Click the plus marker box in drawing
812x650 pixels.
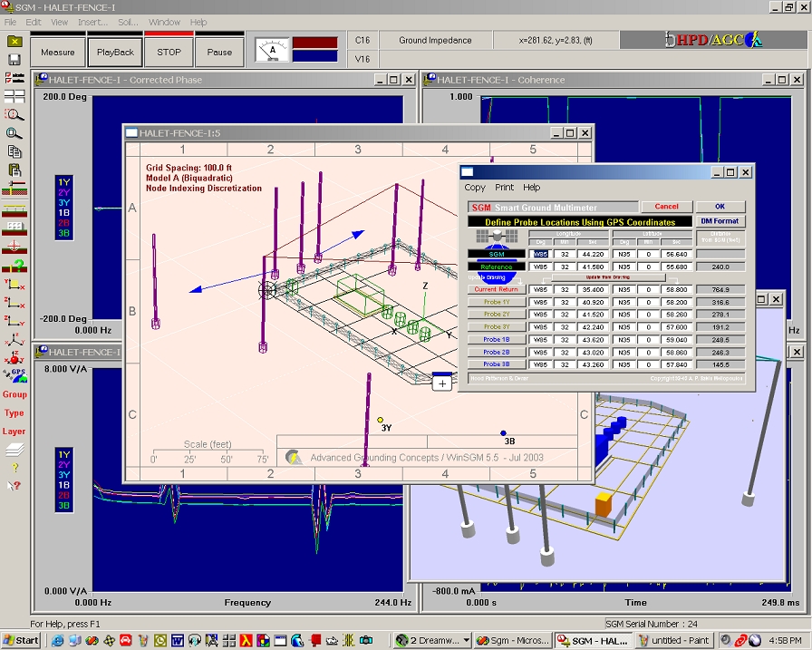point(442,383)
